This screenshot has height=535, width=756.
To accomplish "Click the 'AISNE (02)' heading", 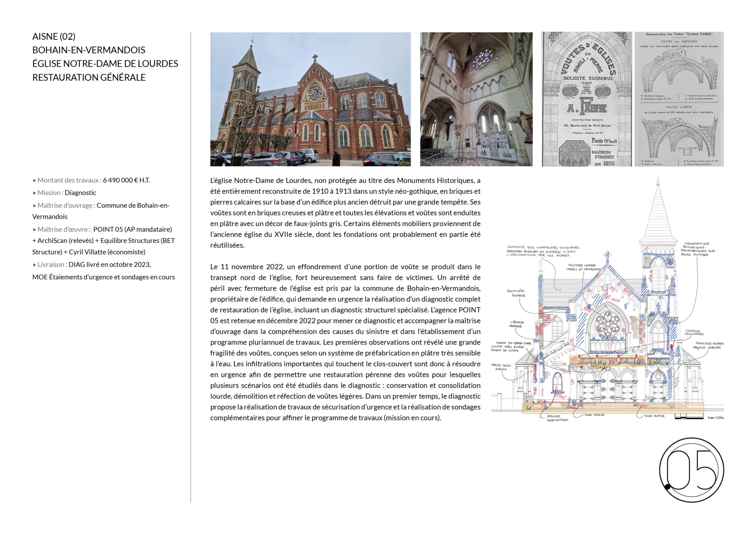I will [x=54, y=36].
